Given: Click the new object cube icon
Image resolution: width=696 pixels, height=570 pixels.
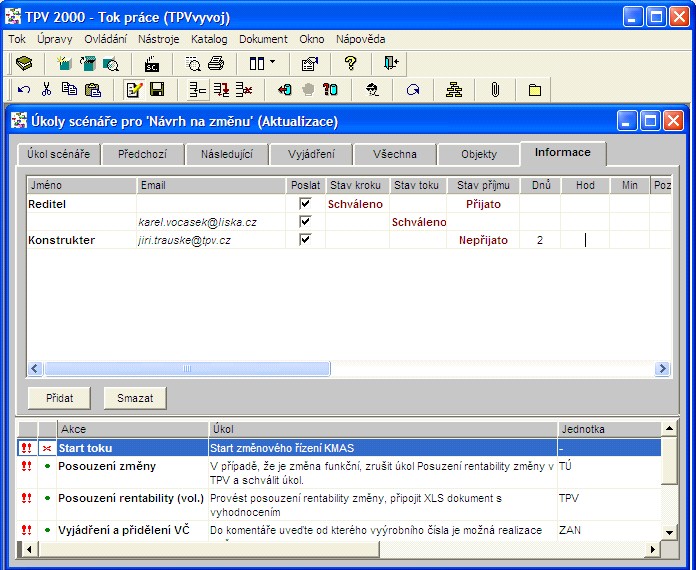Looking at the screenshot, I should (65, 63).
